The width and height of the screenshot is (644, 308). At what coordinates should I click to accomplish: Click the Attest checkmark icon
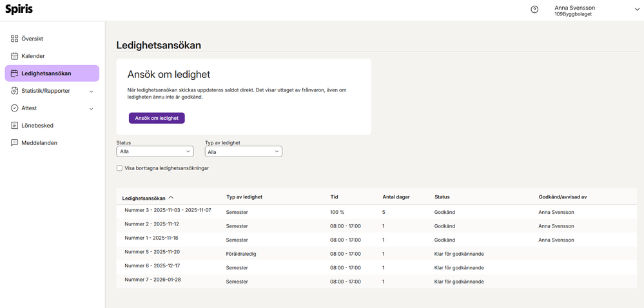coord(14,108)
